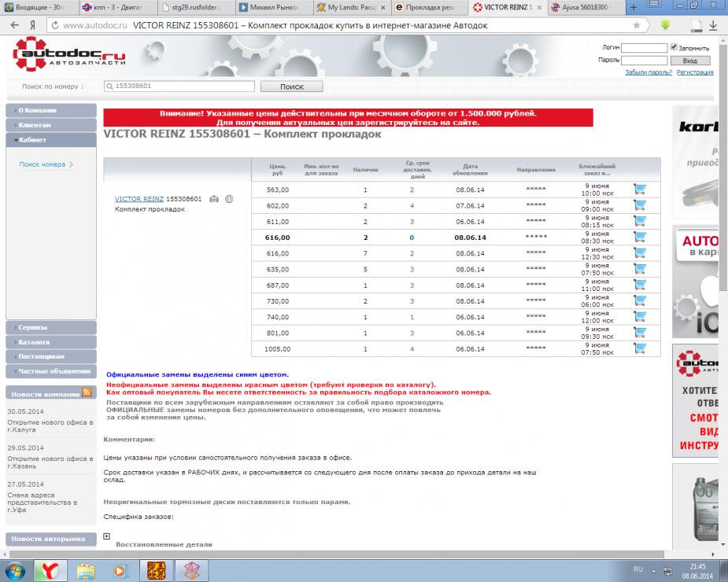Open delivery term 2 for 563,00 offer

coord(412,190)
